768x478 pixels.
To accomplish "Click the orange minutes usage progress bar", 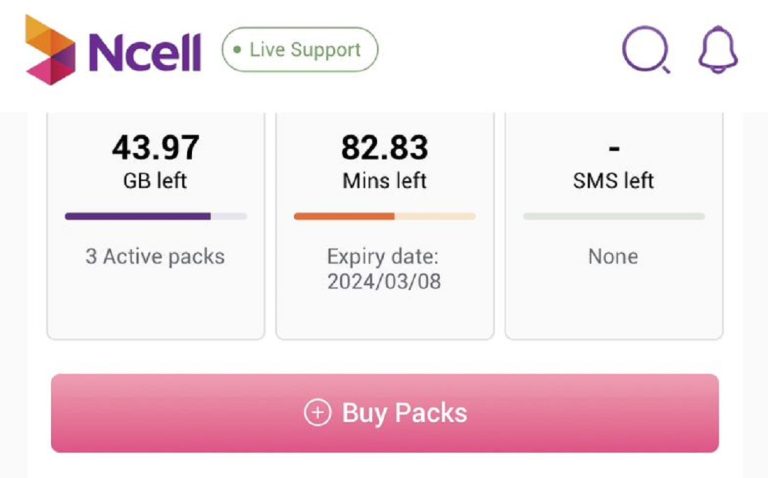I will (x=384, y=216).
